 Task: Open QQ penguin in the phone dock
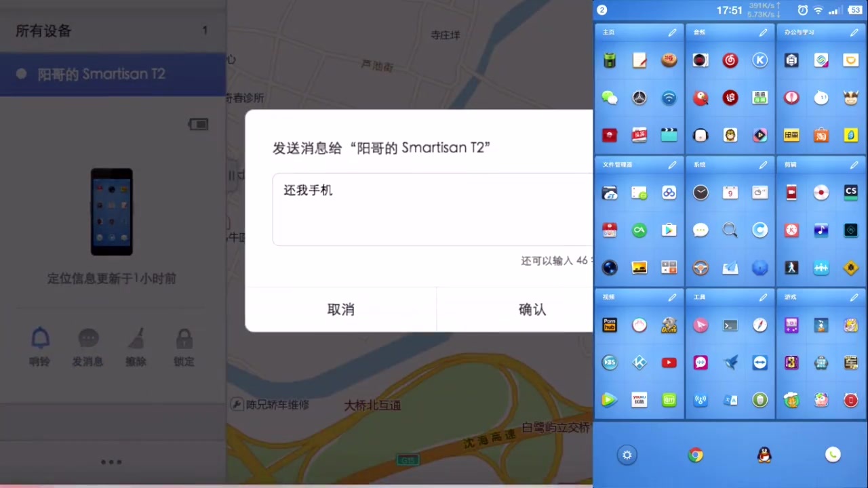point(764,455)
